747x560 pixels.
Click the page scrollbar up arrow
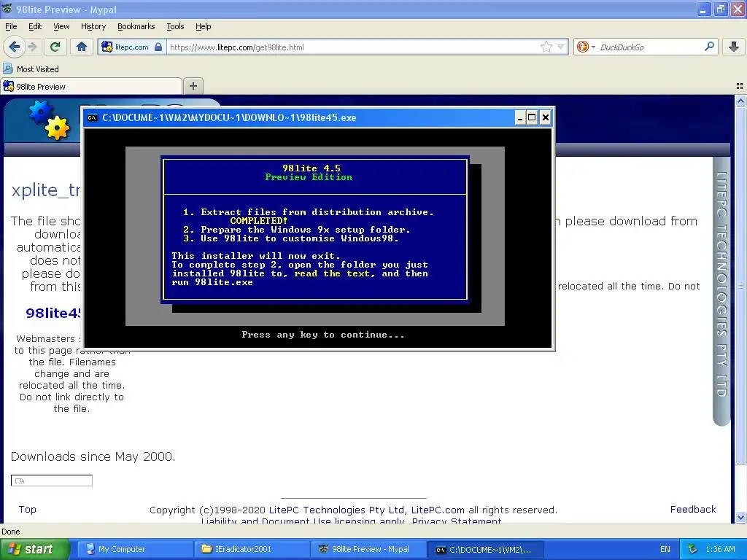pos(740,101)
